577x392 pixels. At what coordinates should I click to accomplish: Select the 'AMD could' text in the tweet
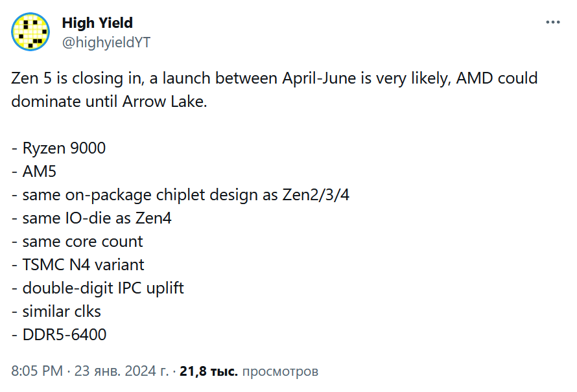[497, 78]
